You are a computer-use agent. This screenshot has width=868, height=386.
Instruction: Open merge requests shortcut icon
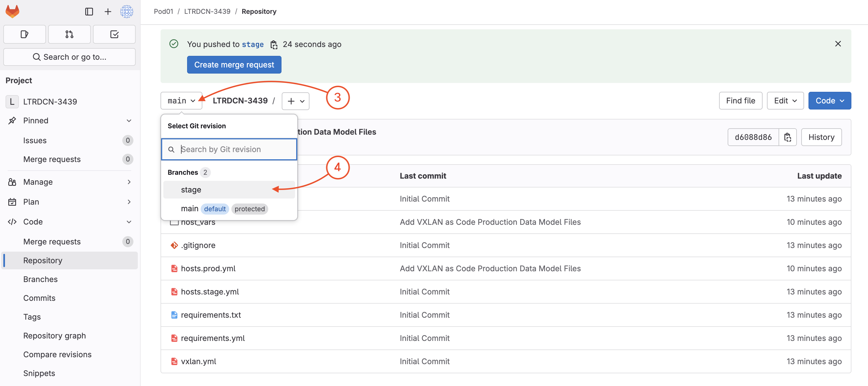(x=69, y=34)
